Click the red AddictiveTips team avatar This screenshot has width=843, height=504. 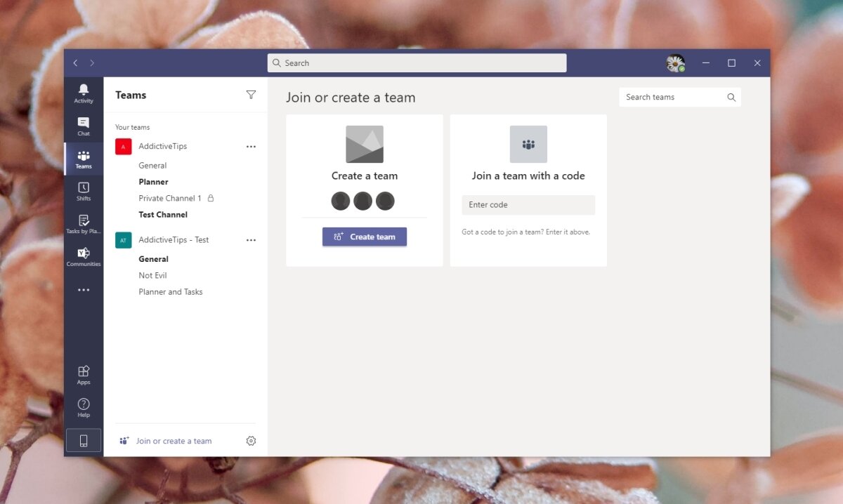pyautogui.click(x=124, y=146)
